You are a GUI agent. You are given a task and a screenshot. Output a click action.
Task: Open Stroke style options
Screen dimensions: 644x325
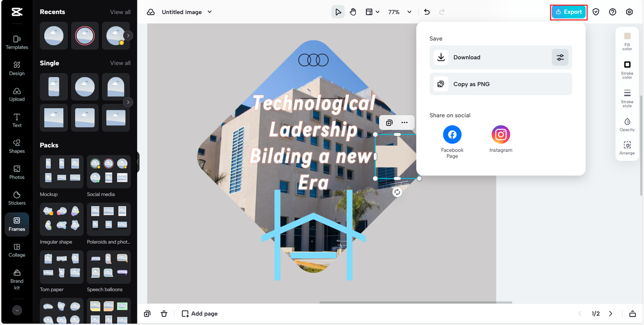tap(627, 98)
